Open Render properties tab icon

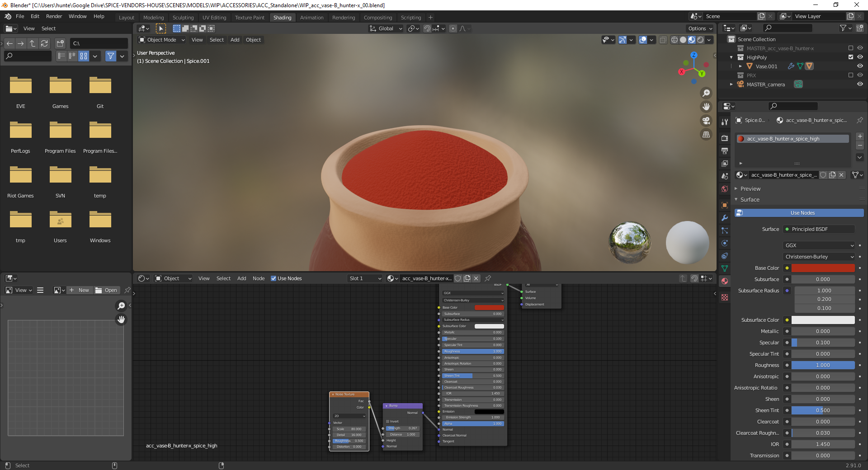click(x=725, y=138)
